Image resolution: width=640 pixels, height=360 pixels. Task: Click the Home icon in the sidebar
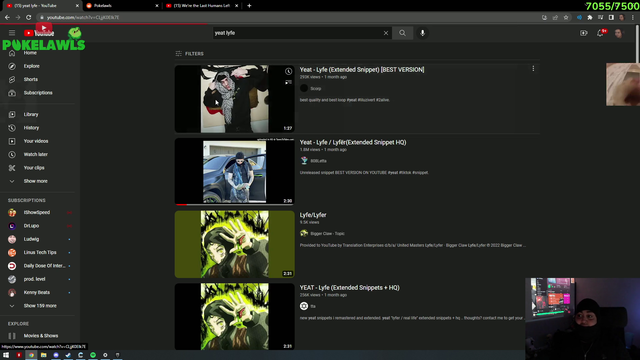12,53
